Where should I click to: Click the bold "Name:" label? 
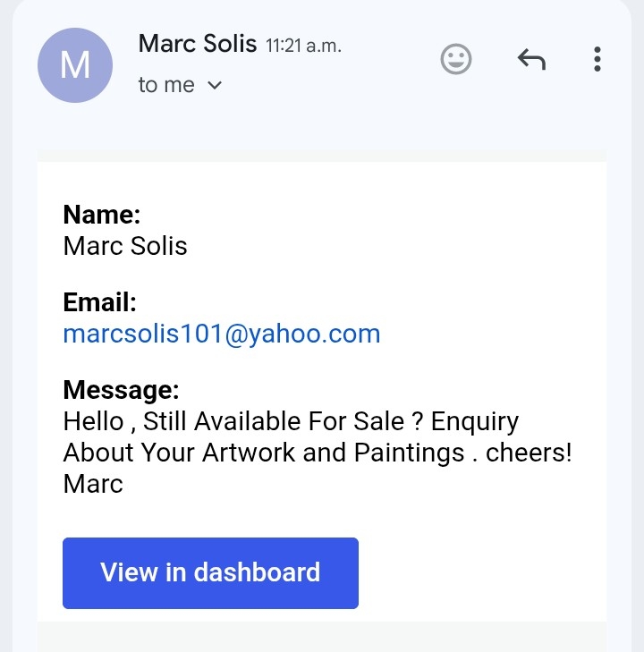(102, 215)
